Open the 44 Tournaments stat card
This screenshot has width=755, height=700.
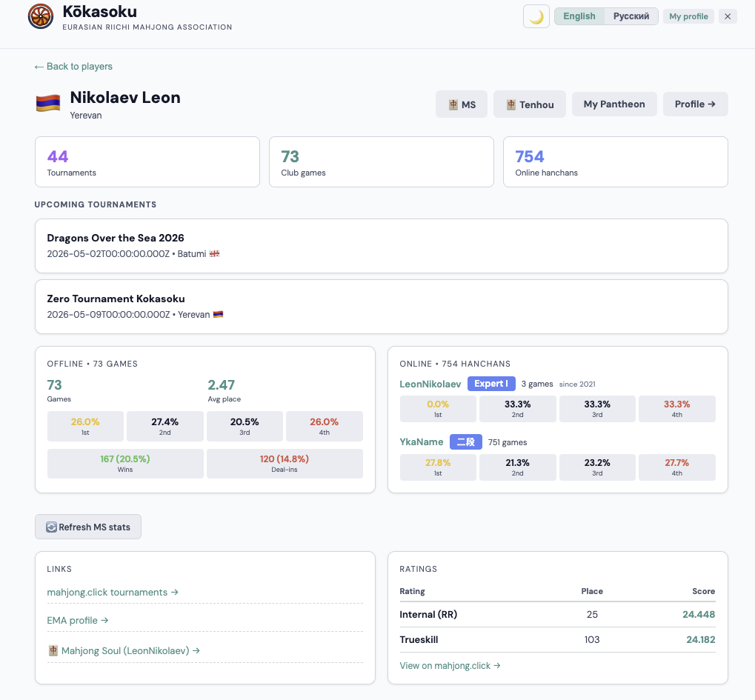pos(147,161)
